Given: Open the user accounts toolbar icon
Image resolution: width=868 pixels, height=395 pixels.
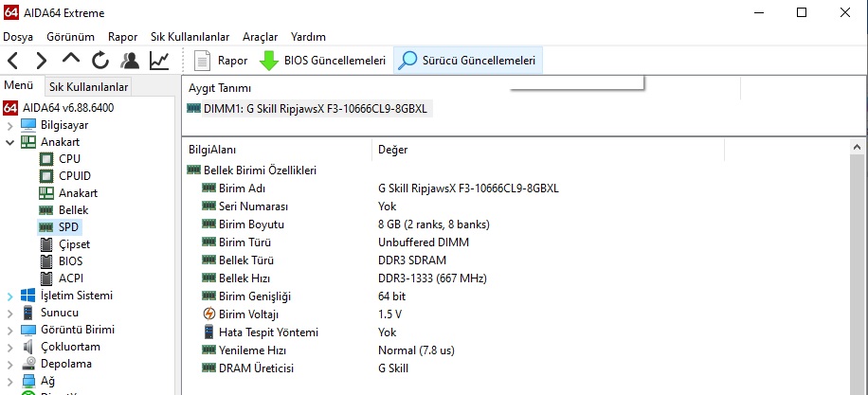Looking at the screenshot, I should (x=130, y=61).
